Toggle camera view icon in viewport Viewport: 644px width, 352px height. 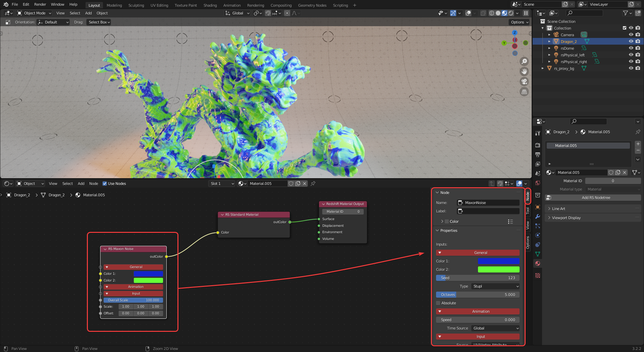tap(524, 82)
